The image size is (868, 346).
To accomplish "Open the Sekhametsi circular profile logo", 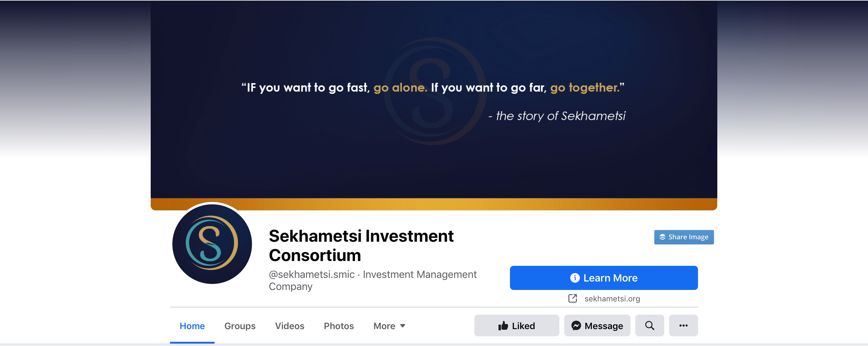I will pyautogui.click(x=212, y=244).
